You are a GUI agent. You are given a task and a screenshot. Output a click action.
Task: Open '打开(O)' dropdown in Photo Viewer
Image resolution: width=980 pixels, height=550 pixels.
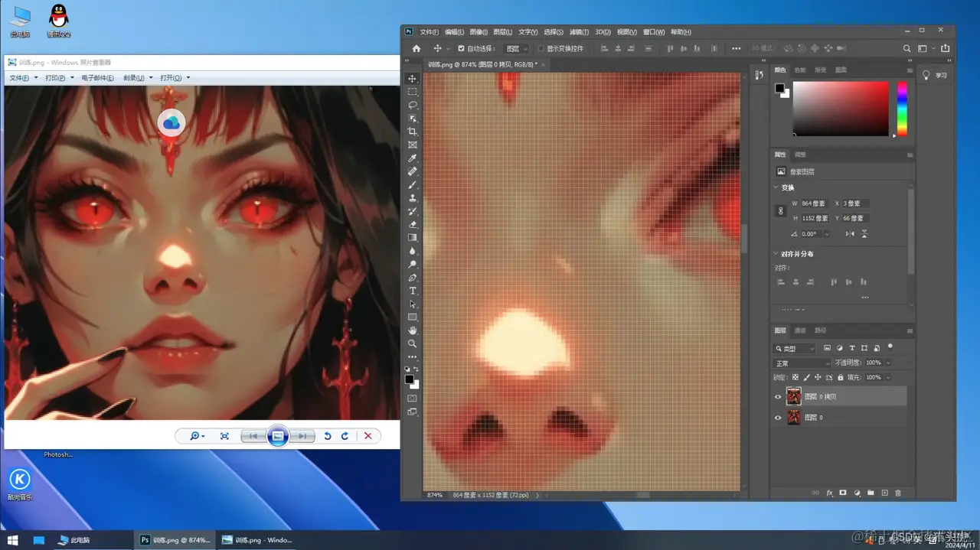coord(175,78)
